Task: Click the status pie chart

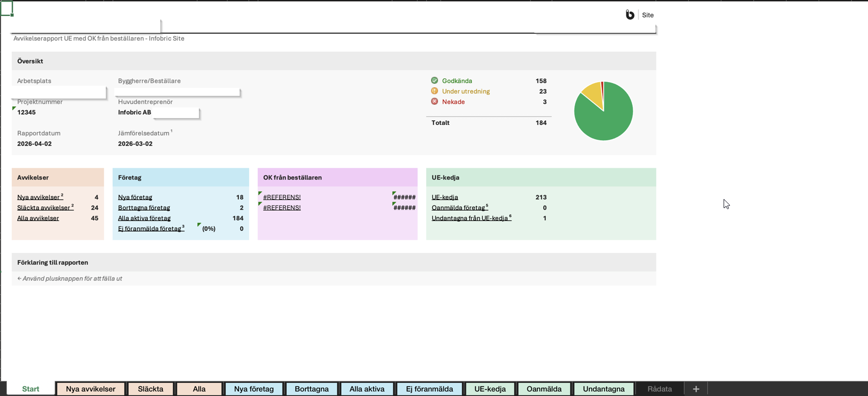Action: point(603,111)
